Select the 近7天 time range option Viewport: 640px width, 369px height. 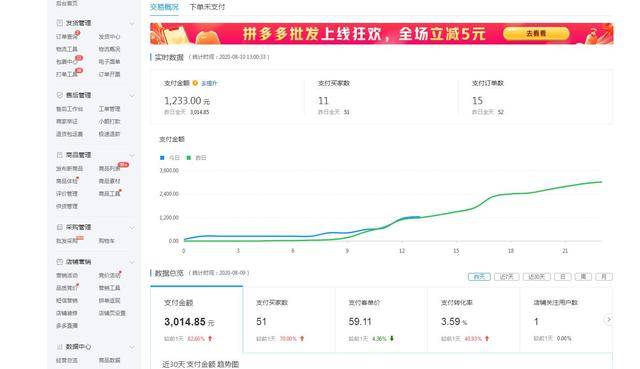click(507, 277)
